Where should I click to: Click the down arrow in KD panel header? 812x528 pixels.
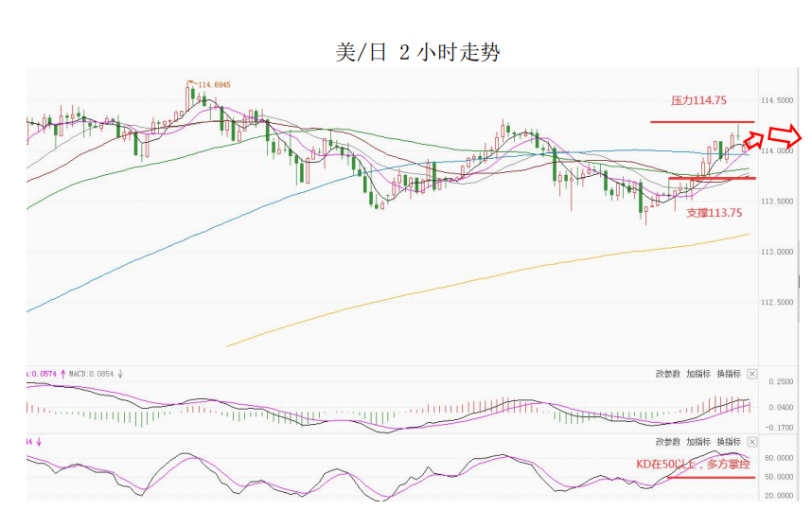tap(41, 442)
